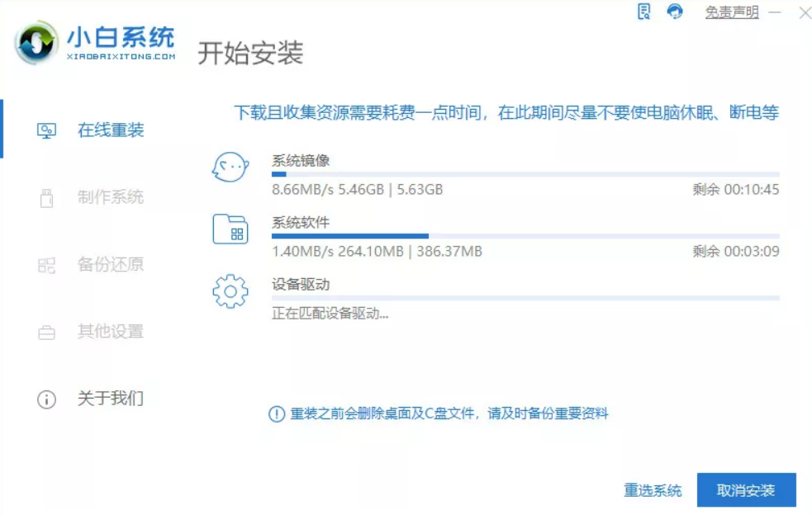Image resolution: width=812 pixels, height=515 pixels.
Task: Click the 剩余 00:10:45 remaining time text
Action: [735, 190]
